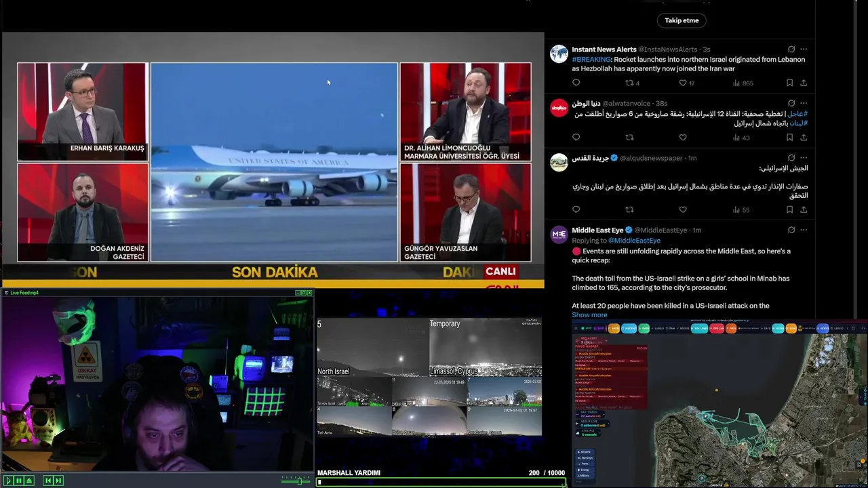Image resolution: width=868 pixels, height=488 pixels.
Task: Skip to next track in Live Feed player
Action: (58, 481)
